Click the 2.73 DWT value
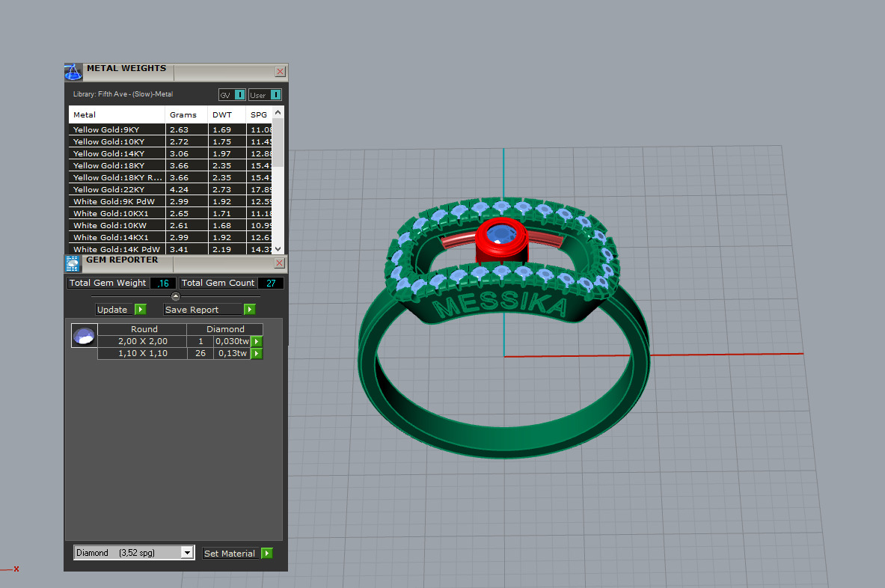The height and width of the screenshot is (588, 885). pyautogui.click(x=222, y=189)
